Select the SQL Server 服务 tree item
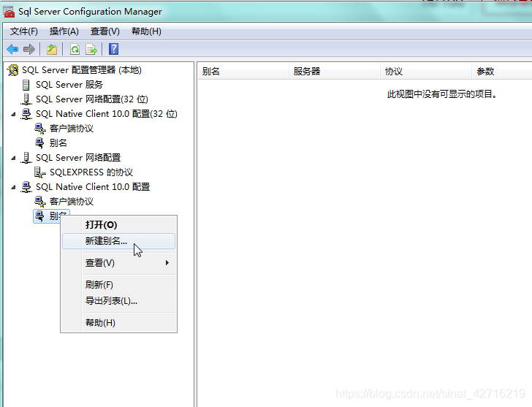The height and width of the screenshot is (407, 532). [x=69, y=85]
